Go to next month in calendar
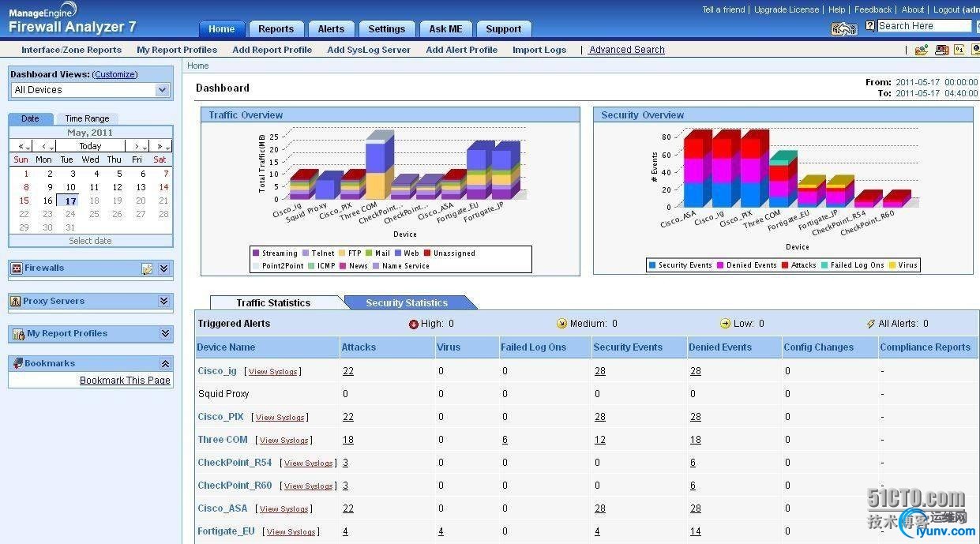980x544 pixels. [138, 146]
